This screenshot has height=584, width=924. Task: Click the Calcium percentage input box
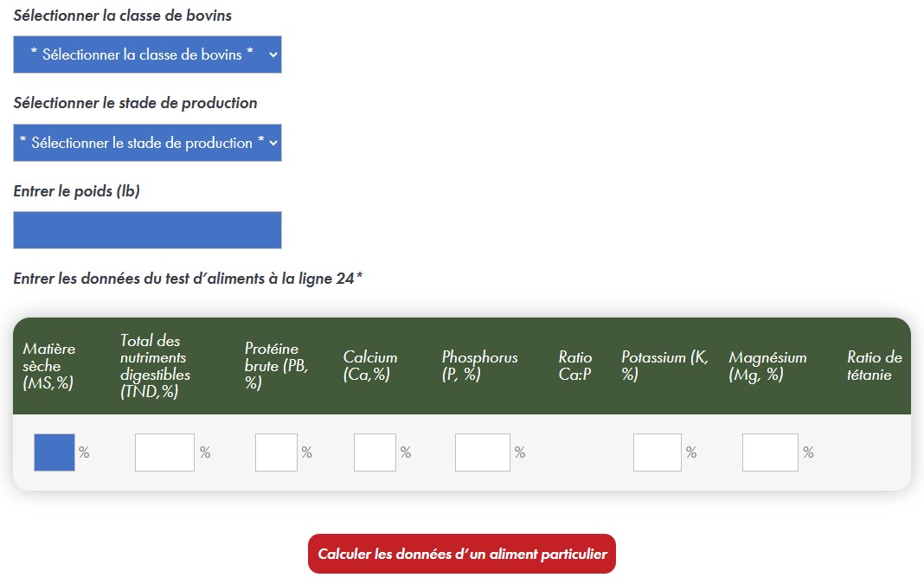pos(375,452)
